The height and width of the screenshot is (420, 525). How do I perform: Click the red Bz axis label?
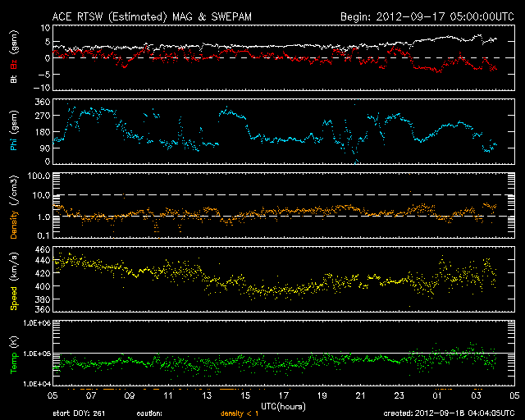[x=14, y=65]
